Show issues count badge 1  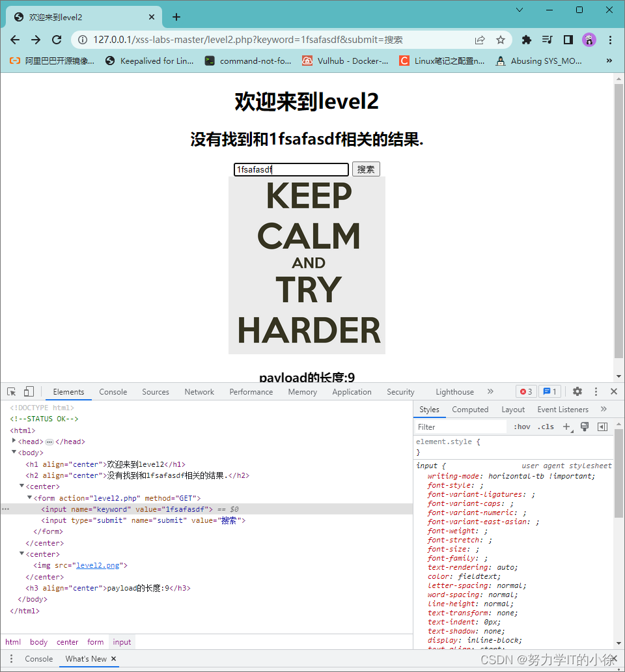tap(549, 392)
